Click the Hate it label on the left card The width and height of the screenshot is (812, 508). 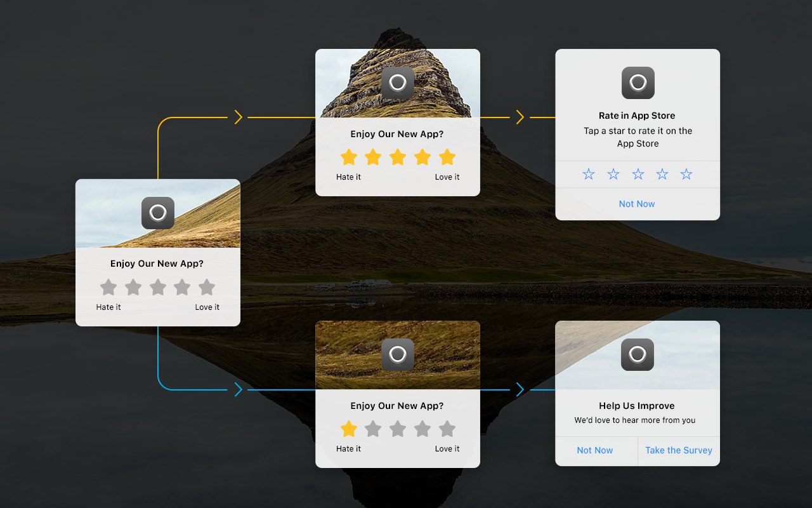pyautogui.click(x=108, y=307)
